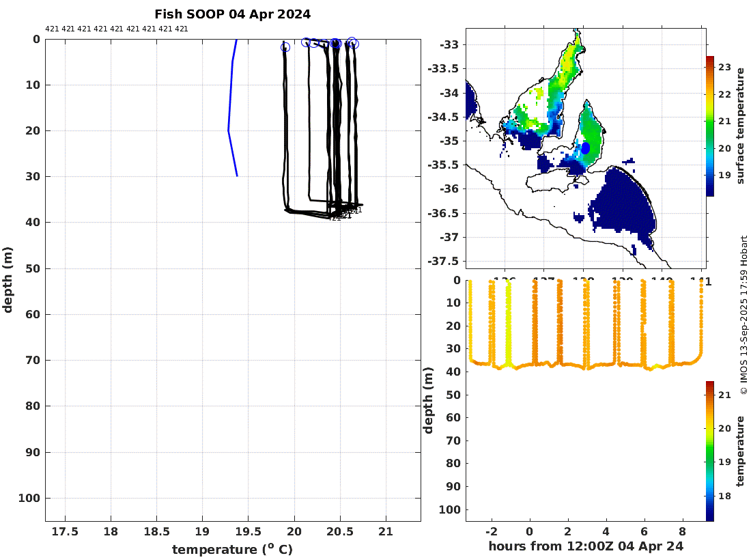Click the "© IMOS 13-Sep-2025 17:59 Hobart" credit text

(x=743, y=315)
